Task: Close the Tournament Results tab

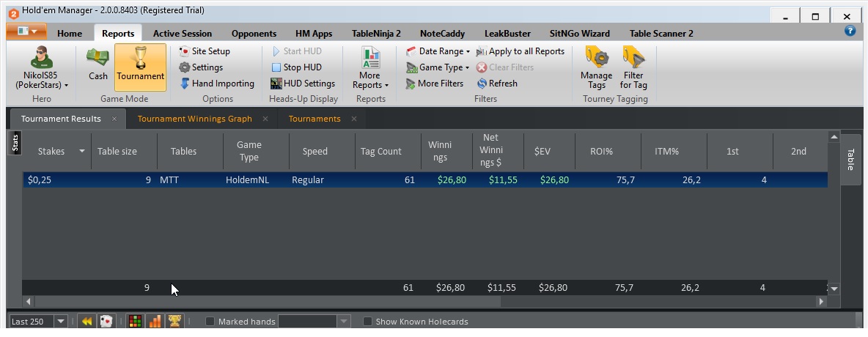Action: pos(114,119)
